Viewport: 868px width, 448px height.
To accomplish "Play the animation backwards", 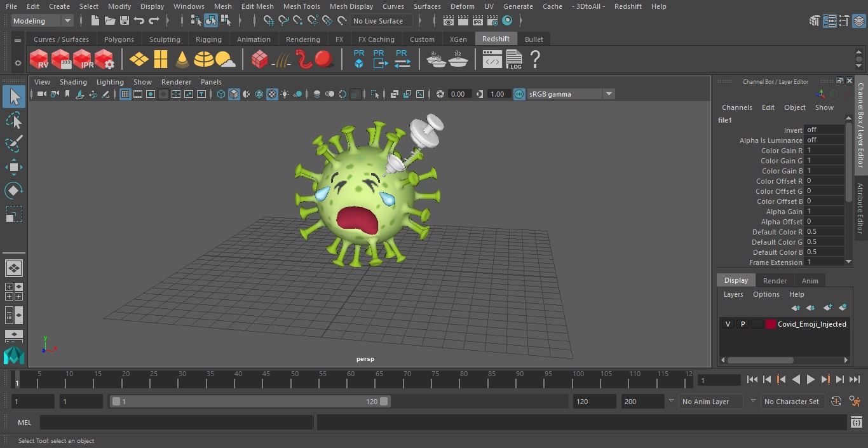I will pyautogui.click(x=796, y=379).
